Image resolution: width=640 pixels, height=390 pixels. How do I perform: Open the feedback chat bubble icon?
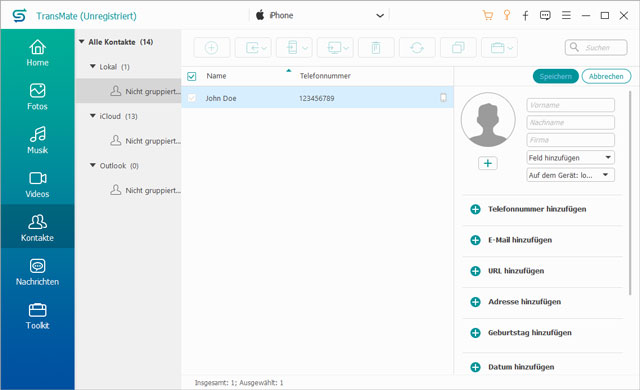[545, 16]
